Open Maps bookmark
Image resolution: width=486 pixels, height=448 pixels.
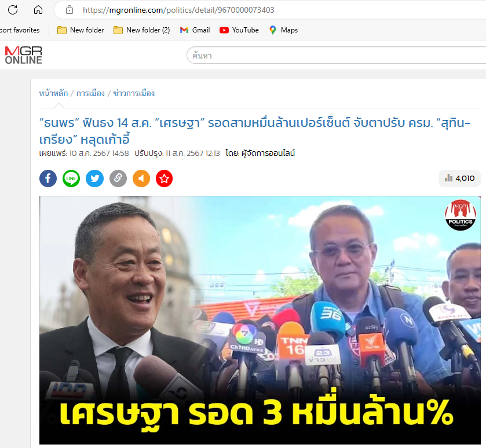[x=283, y=30]
